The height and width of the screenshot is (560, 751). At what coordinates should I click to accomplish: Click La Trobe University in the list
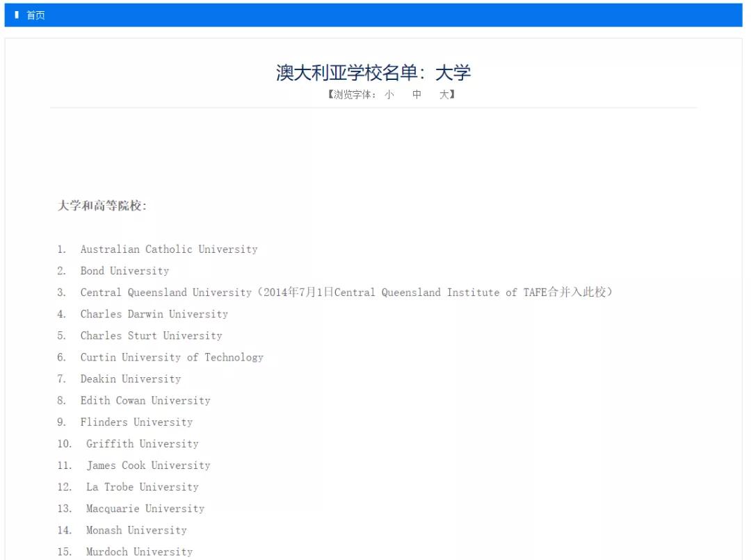click(142, 486)
